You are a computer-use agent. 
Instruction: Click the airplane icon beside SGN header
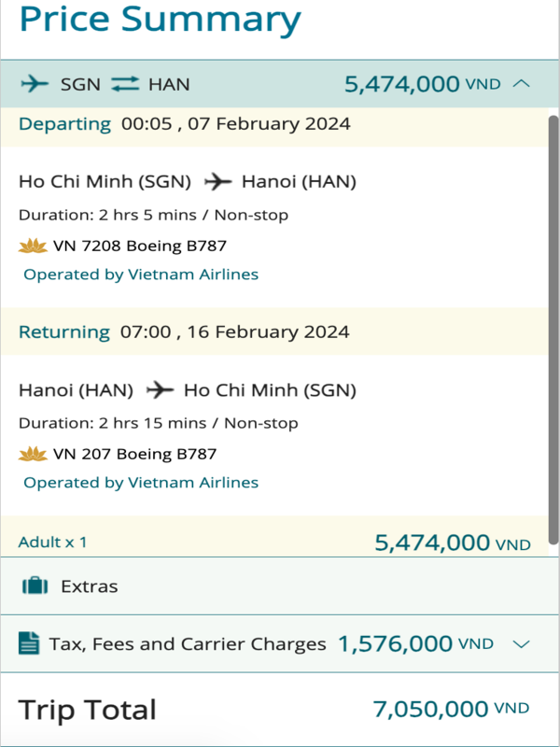point(35,84)
